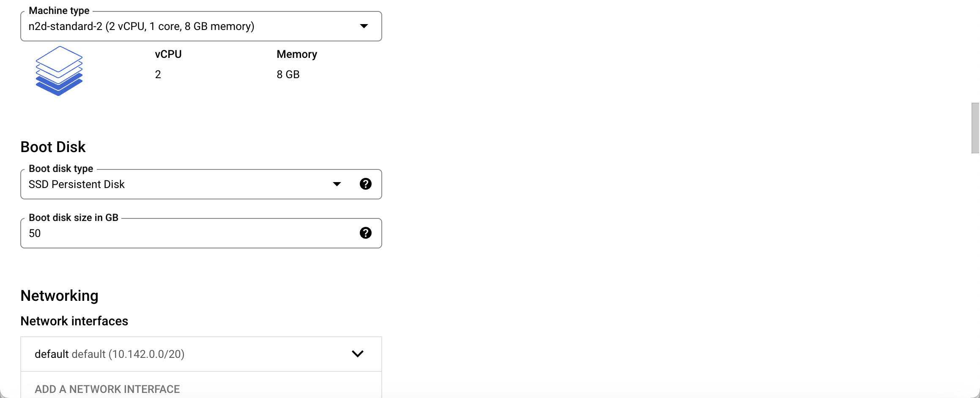Select the SSD Persistent Disk text
The width and height of the screenshot is (980, 398).
(77, 185)
